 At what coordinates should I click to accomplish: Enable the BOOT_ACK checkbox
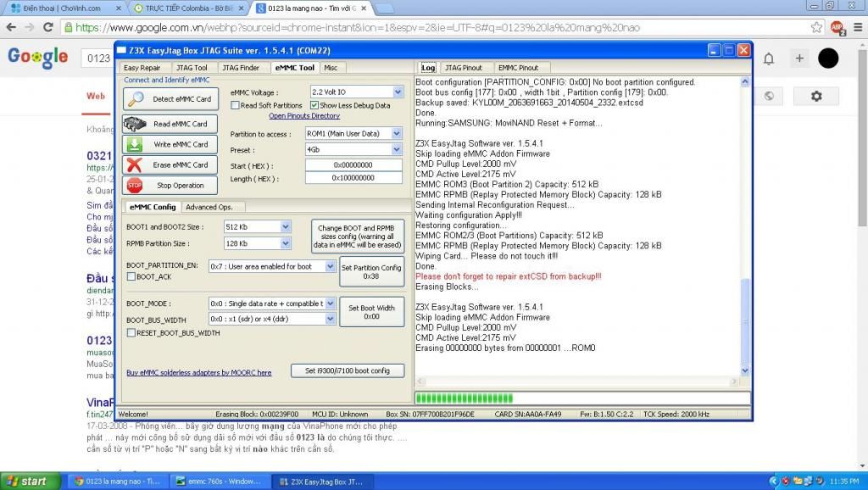point(131,276)
